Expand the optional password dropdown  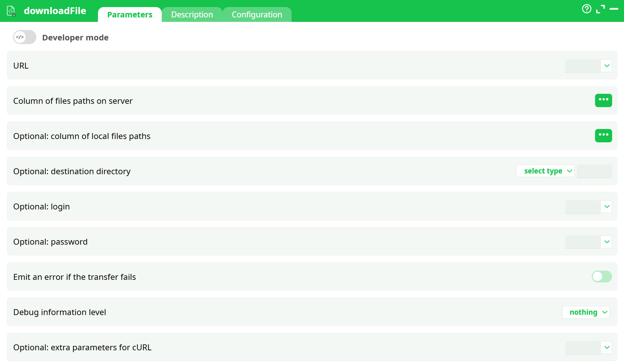(606, 242)
